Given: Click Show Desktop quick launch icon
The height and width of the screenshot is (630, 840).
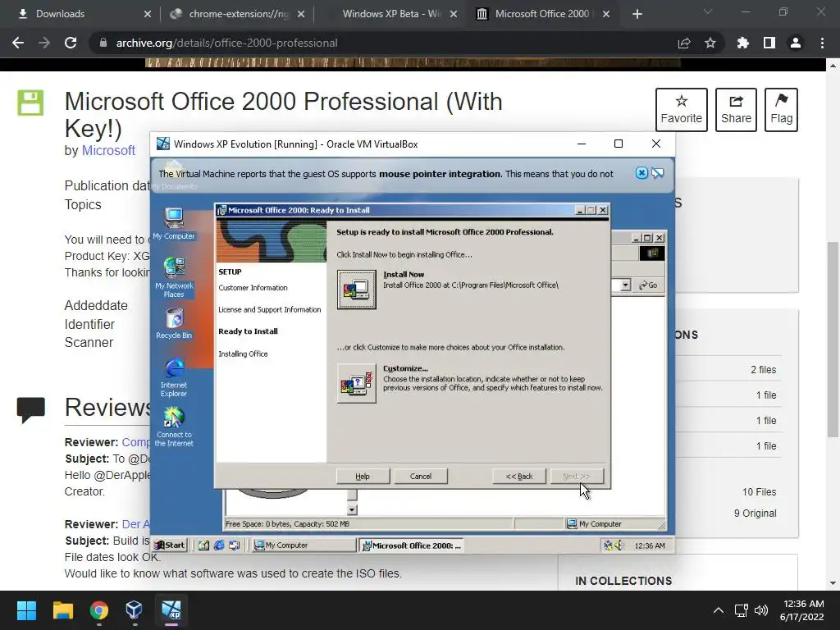Looking at the screenshot, I should (x=203, y=546).
